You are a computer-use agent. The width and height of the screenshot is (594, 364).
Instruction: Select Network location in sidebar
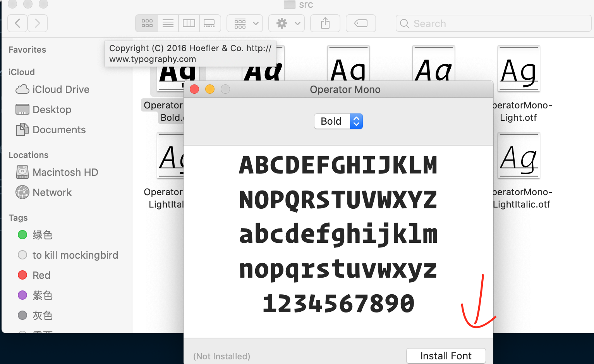tap(44, 192)
